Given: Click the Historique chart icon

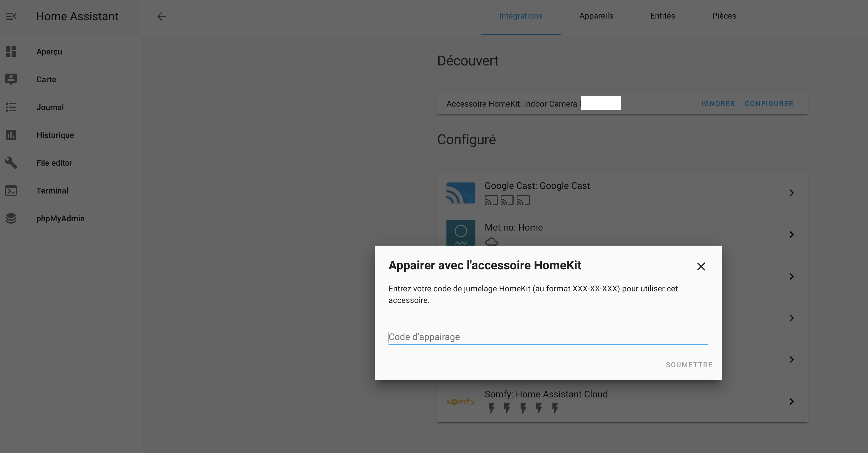Looking at the screenshot, I should 11,135.
